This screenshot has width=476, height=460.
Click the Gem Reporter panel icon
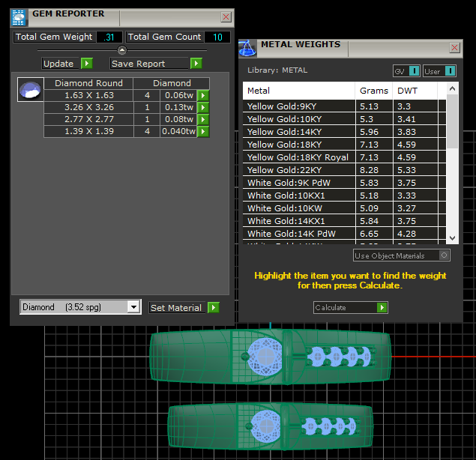19,16
